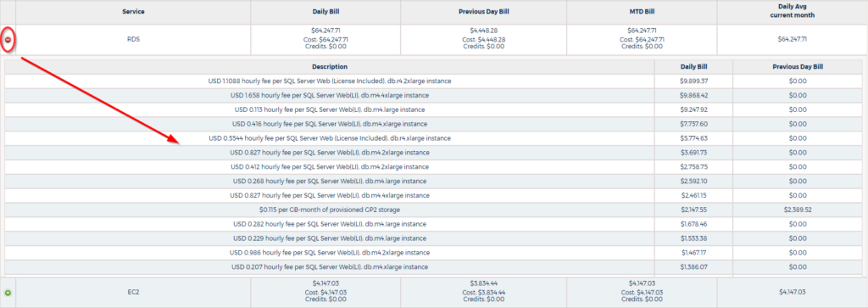Click the Daily Bill header next to Service
Image resolution: width=868 pixels, height=308 pixels.
click(x=325, y=12)
